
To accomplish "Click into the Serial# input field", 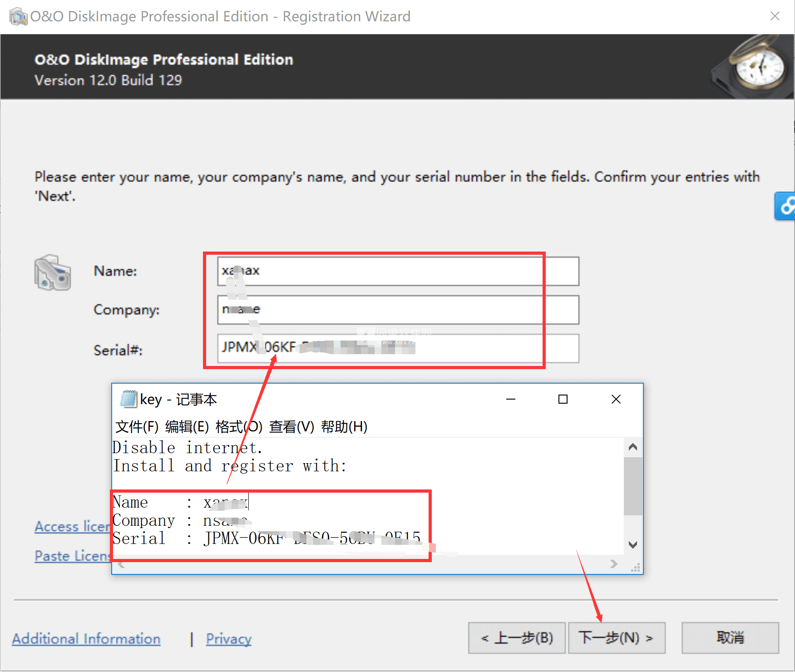I will click(x=398, y=348).
